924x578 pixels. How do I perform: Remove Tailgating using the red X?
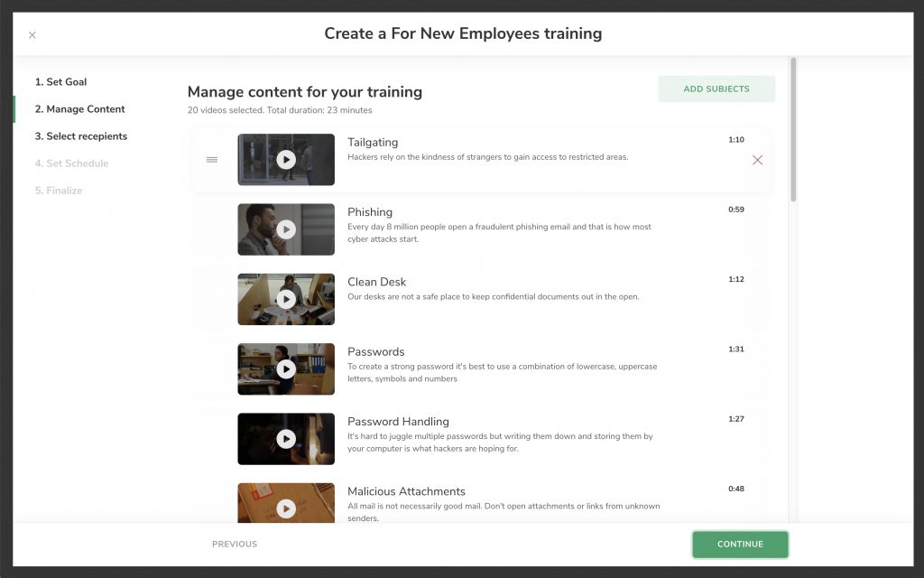coord(757,159)
